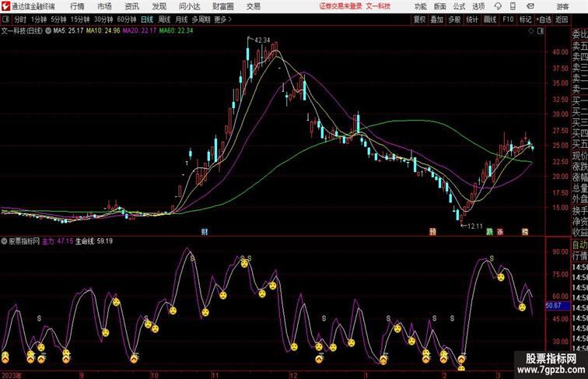Switch to 15分钟 period tab
Image resolution: width=588 pixels, height=379 pixels.
(x=80, y=19)
